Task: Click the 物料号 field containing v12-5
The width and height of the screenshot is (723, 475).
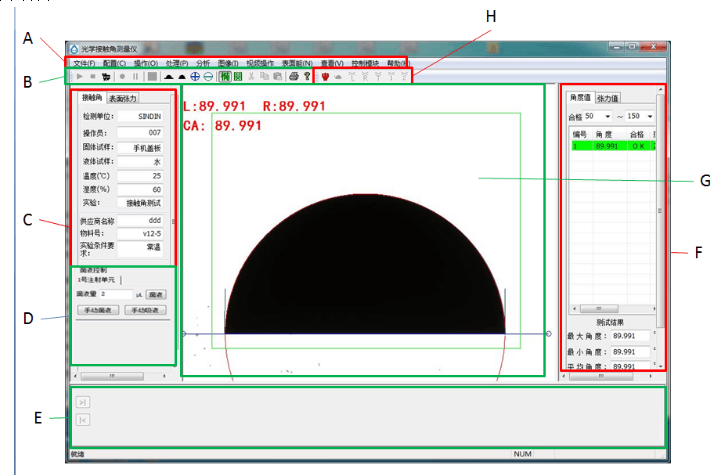Action: click(x=140, y=233)
